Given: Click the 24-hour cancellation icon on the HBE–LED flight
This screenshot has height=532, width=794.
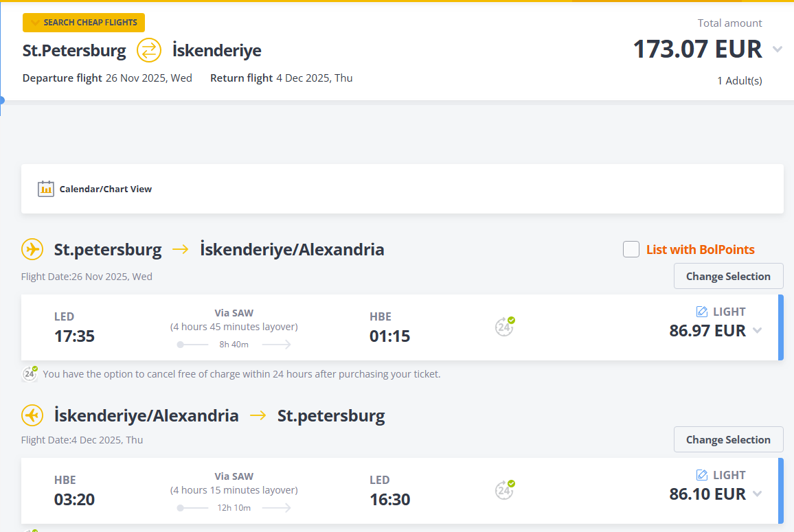Looking at the screenshot, I should tap(505, 490).
